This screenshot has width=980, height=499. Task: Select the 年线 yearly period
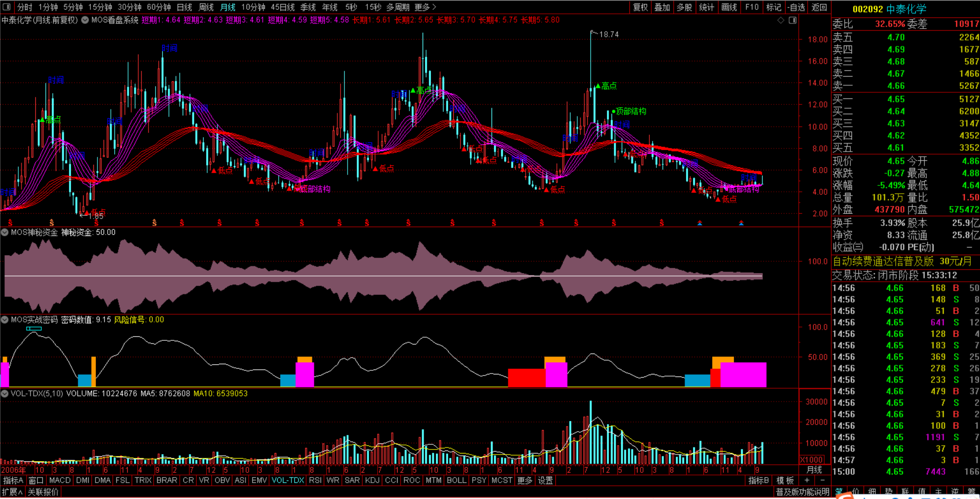point(330,7)
